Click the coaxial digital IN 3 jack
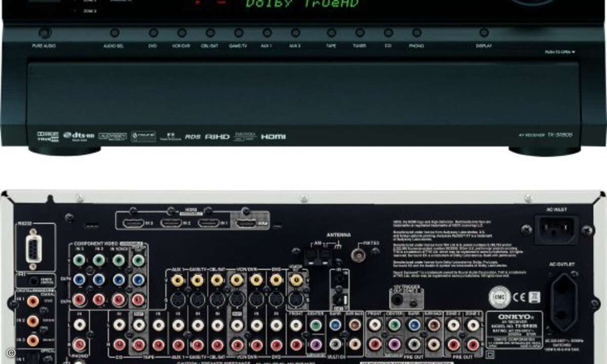Image resolution: width=607 pixels, height=364 pixels. (33, 339)
